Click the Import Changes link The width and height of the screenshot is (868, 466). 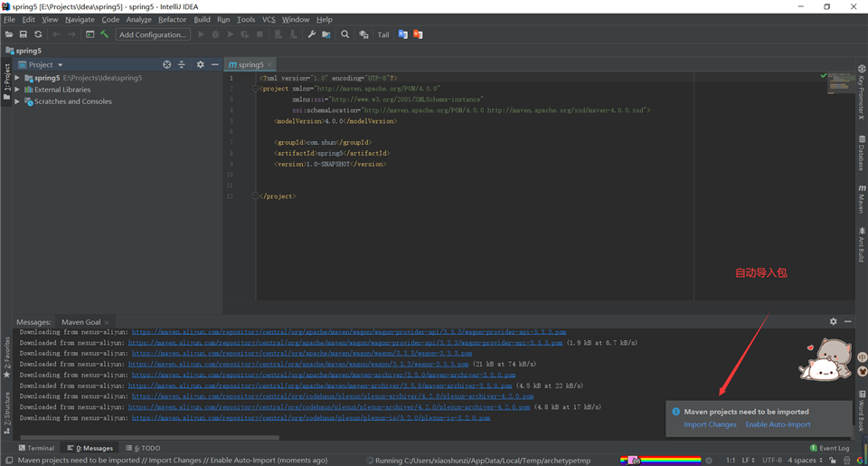click(x=710, y=424)
